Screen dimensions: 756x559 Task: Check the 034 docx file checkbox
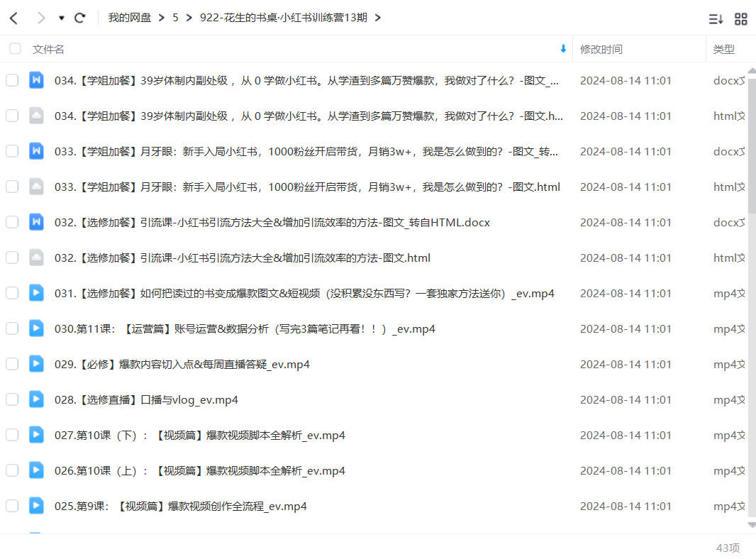tap(12, 80)
